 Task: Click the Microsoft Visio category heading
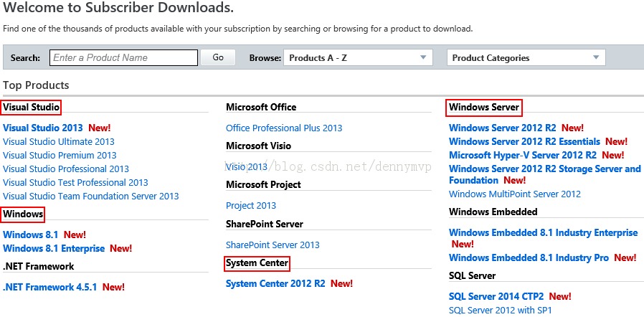pyautogui.click(x=258, y=146)
